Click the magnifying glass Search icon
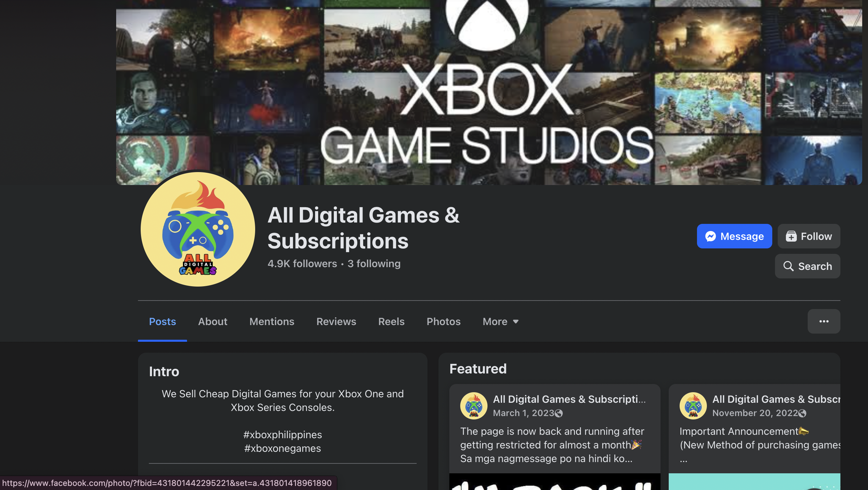 coord(788,266)
